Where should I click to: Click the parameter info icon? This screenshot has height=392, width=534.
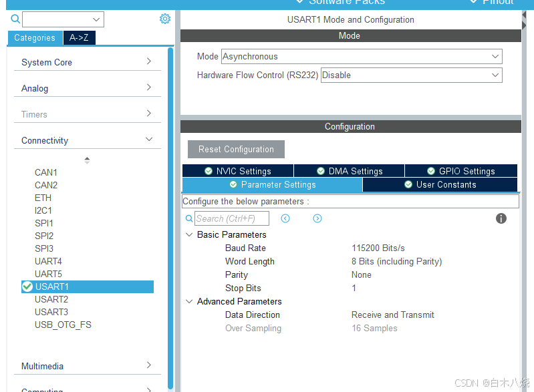pos(501,218)
